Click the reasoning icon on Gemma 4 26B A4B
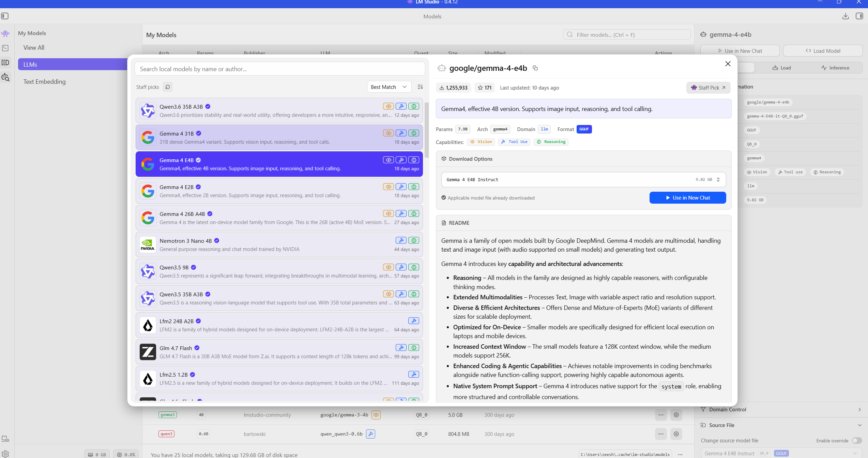Screen dimensions: 868x458 coord(414,214)
